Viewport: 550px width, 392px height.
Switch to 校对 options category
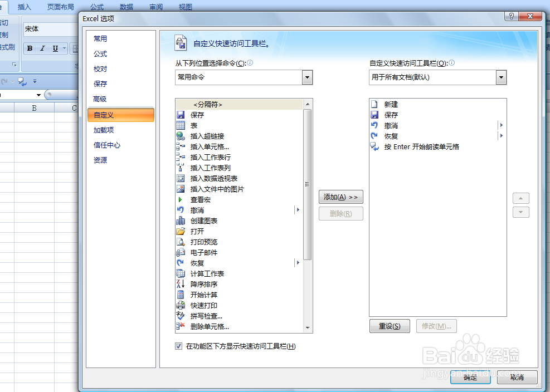(100, 68)
